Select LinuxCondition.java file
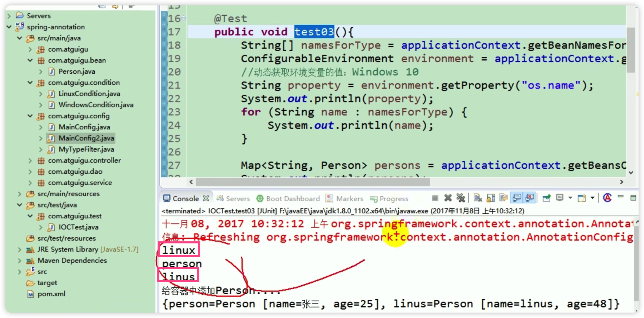The image size is (644, 318). tap(89, 94)
